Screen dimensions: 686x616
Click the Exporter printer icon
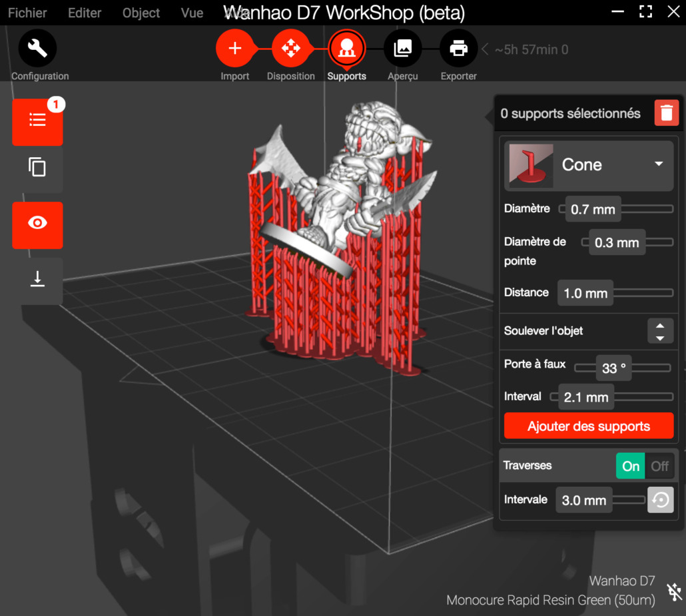coord(458,48)
